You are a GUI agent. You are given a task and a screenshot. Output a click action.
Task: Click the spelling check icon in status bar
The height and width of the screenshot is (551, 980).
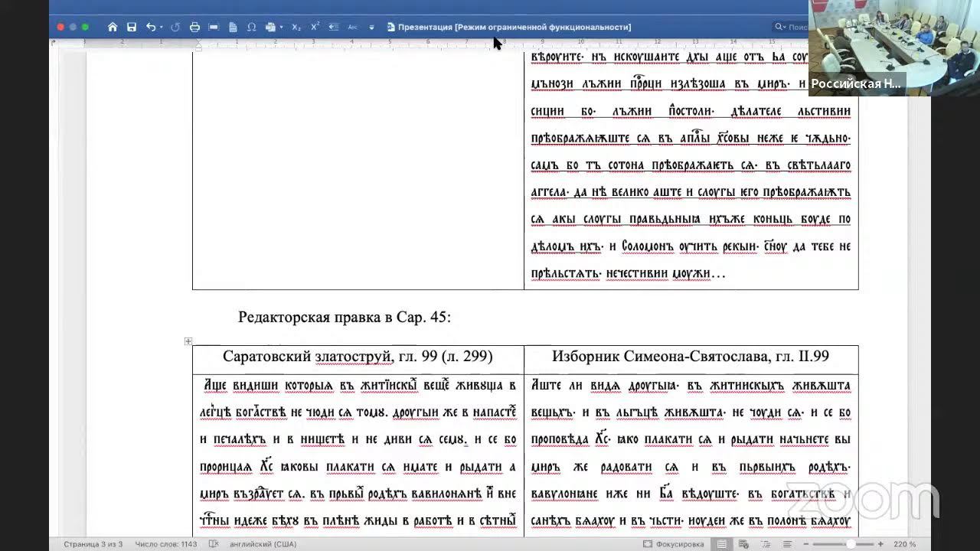(214, 544)
